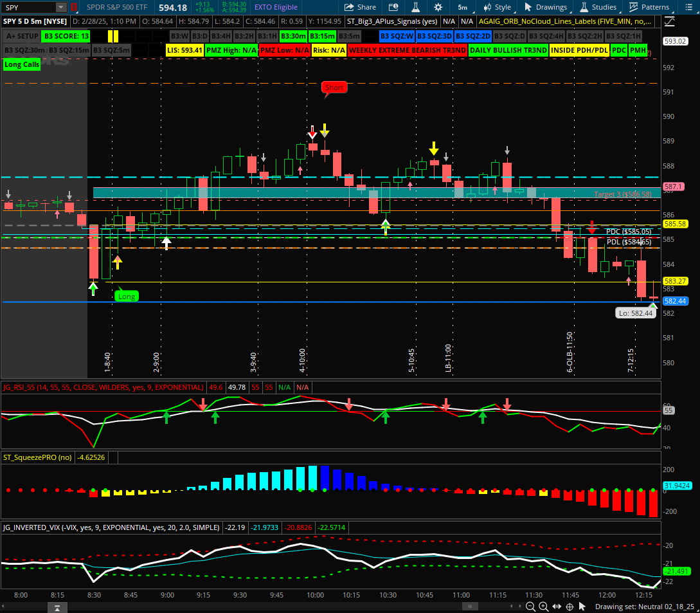Click the zoom out magnifier icon
Image resolution: width=700 pixels, height=613 pixels.
530,606
